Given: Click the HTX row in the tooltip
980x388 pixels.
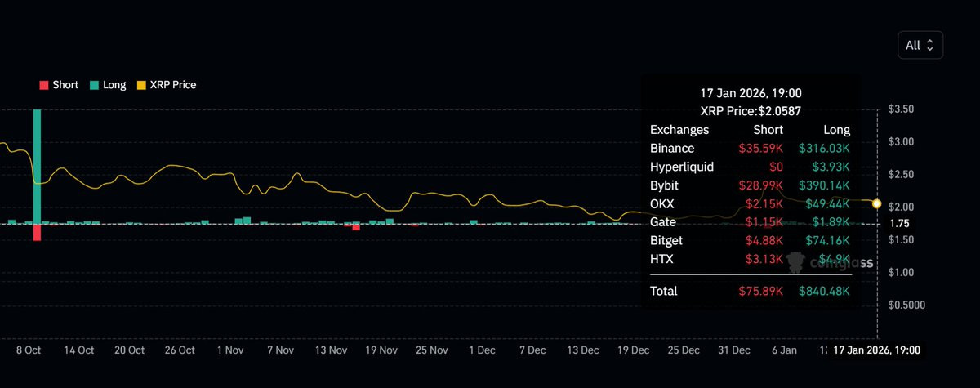Looking at the screenshot, I should 750,259.
